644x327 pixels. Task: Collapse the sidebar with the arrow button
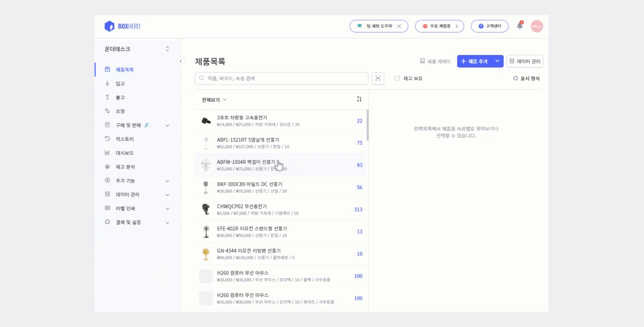[x=181, y=61]
